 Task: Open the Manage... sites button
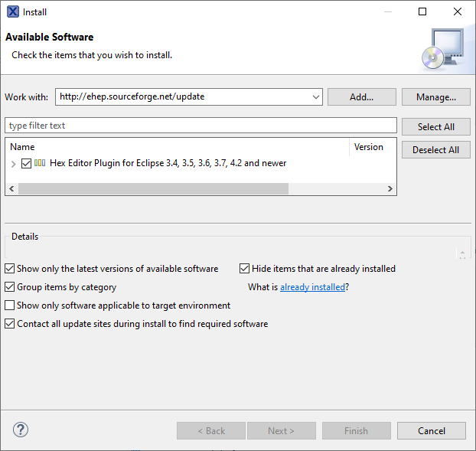click(x=435, y=97)
